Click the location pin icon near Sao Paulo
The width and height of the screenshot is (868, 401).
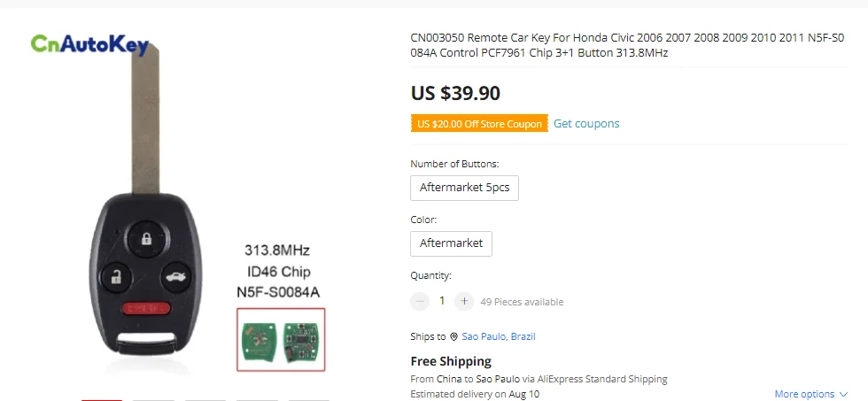coord(453,336)
